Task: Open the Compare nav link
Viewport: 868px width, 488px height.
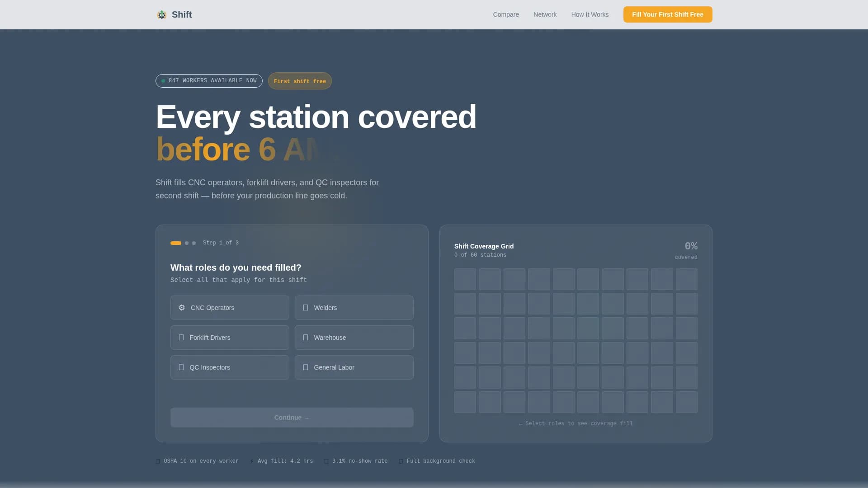Action: coord(506,14)
